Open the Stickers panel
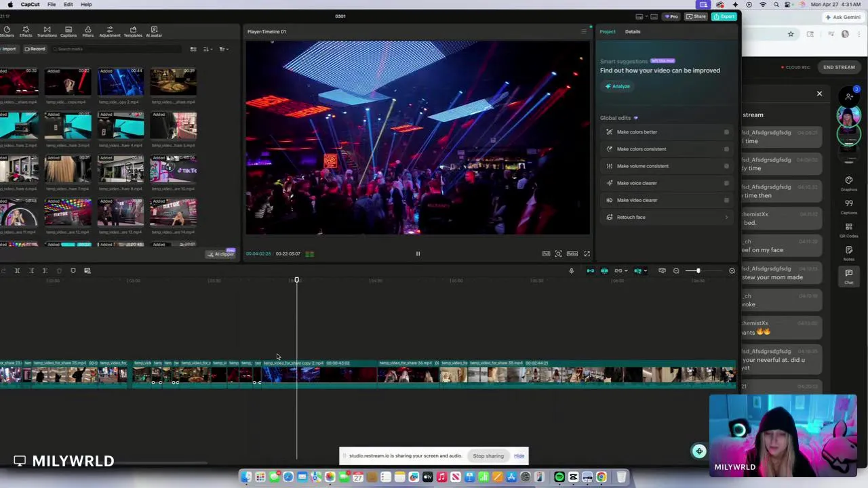The image size is (868, 488). click(7, 32)
